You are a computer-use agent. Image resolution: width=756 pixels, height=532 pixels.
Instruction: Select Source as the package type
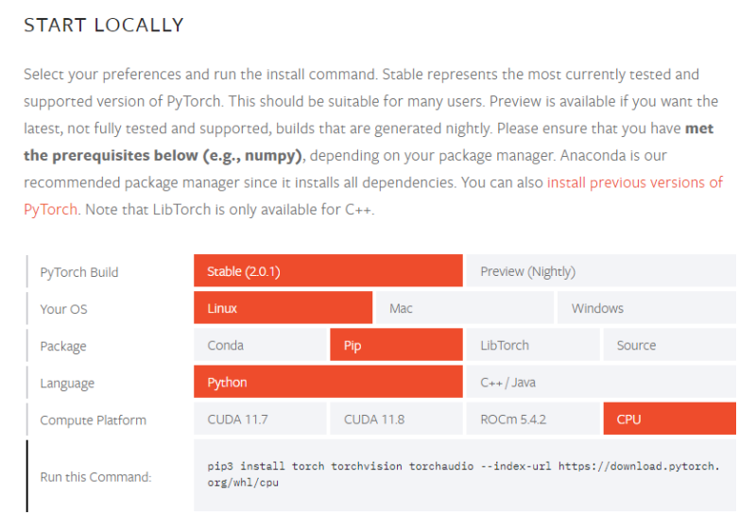tap(670, 345)
